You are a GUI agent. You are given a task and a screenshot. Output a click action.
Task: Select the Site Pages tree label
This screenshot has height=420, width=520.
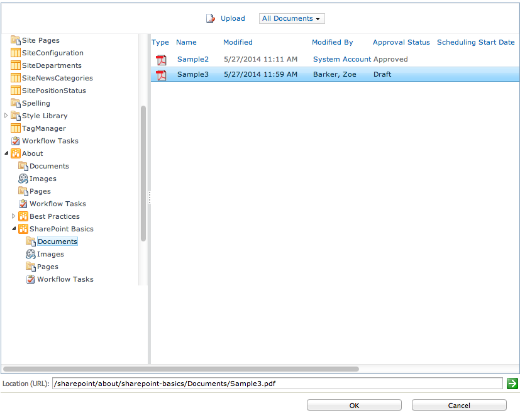41,40
